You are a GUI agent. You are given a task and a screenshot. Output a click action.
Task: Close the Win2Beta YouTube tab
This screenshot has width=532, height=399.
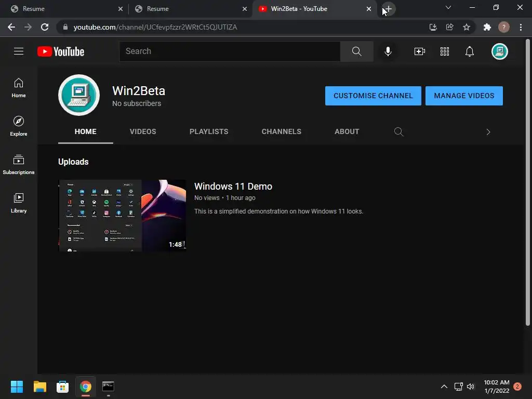[x=369, y=9]
